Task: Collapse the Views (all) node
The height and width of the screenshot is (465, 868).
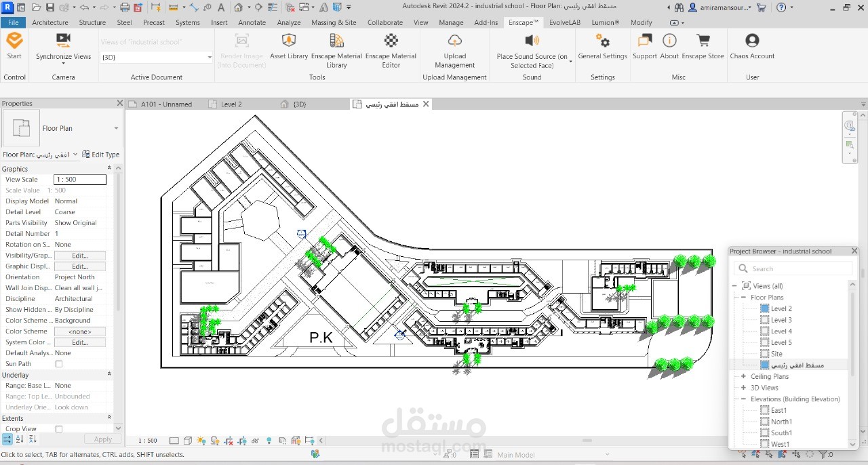Action: coord(735,286)
